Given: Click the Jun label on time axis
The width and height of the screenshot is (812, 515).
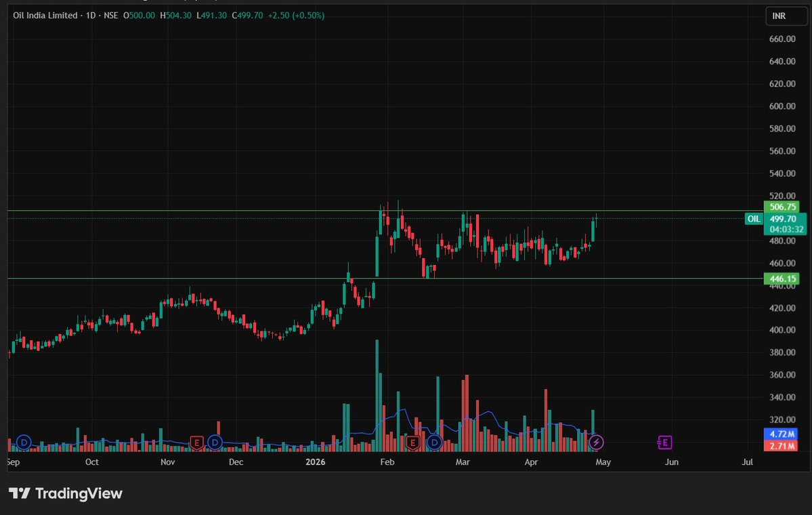Looking at the screenshot, I should point(672,461).
